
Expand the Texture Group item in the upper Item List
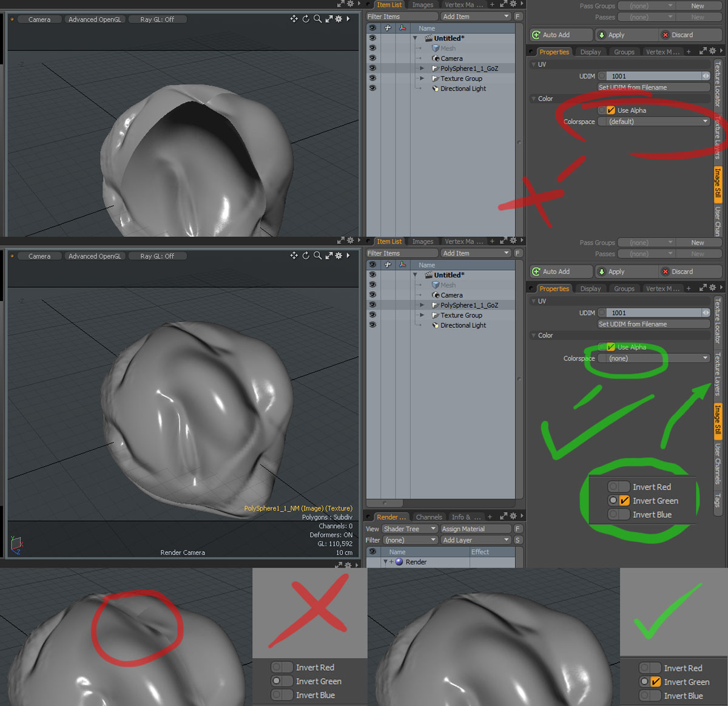[x=422, y=78]
